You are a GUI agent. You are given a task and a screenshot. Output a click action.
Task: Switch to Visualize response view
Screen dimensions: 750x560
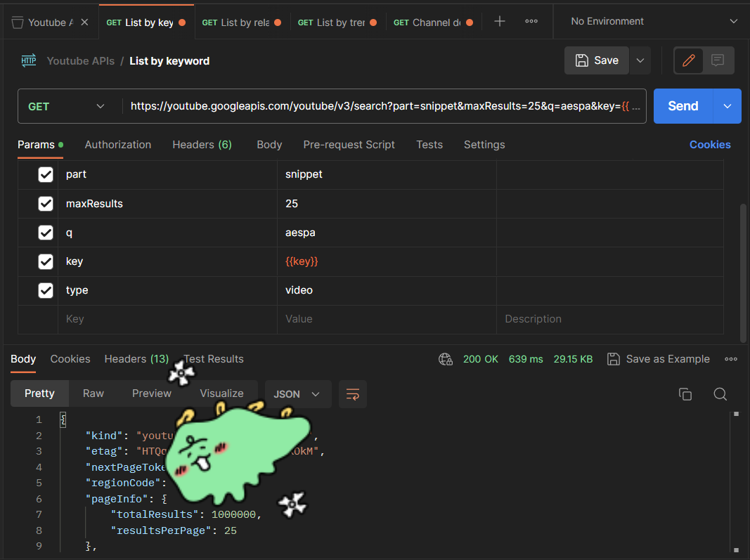(221, 393)
